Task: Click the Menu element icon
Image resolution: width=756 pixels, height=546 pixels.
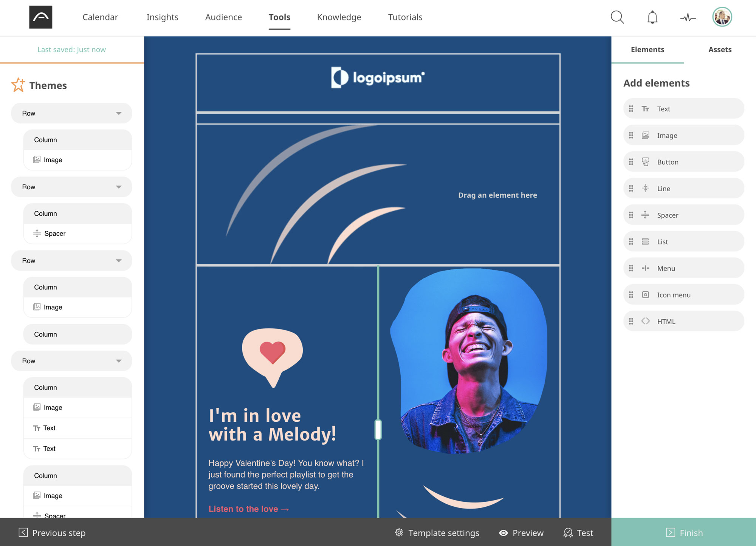Action: [645, 268]
